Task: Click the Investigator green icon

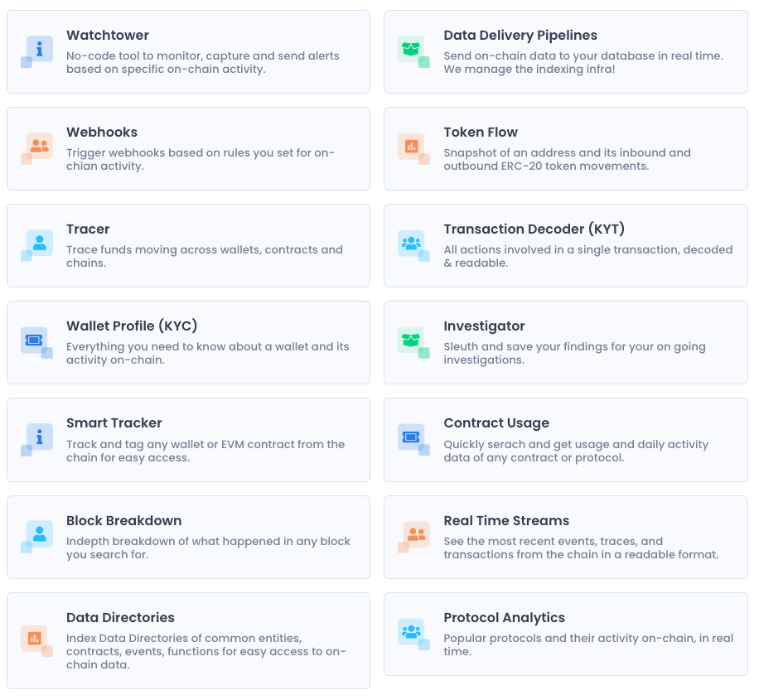Action: 411,340
